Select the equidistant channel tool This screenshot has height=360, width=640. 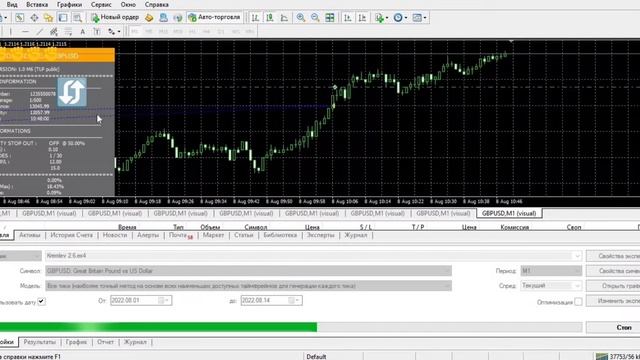click(x=53, y=31)
